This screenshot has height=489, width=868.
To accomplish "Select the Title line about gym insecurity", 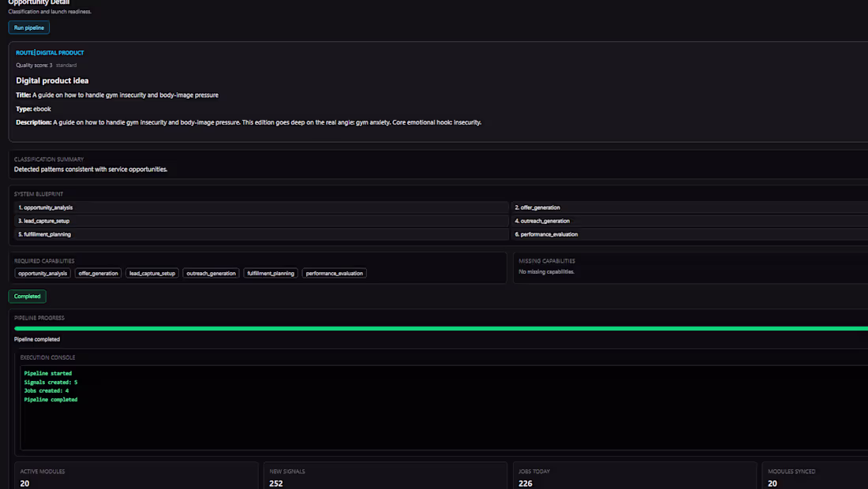I will (x=117, y=95).
